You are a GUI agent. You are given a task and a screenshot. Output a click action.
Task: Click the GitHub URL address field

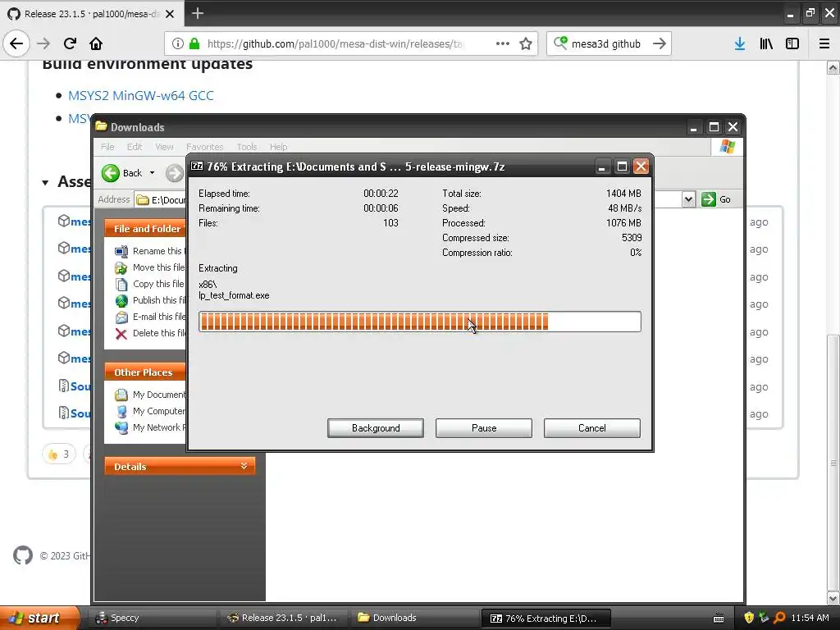point(335,43)
